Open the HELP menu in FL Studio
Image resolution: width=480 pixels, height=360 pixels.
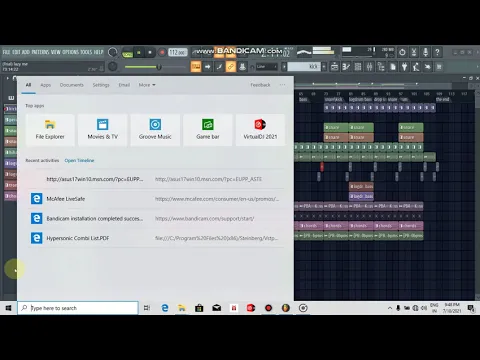98,52
